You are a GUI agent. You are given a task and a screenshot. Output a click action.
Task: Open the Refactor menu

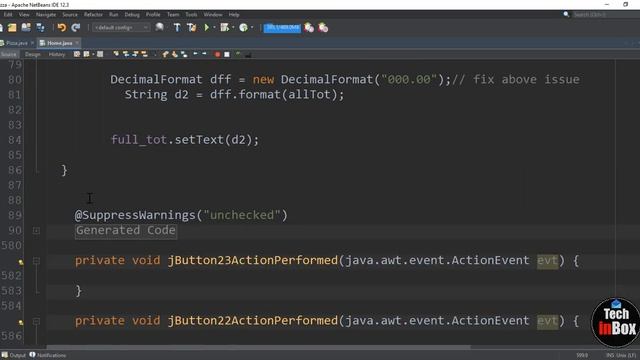tap(93, 14)
